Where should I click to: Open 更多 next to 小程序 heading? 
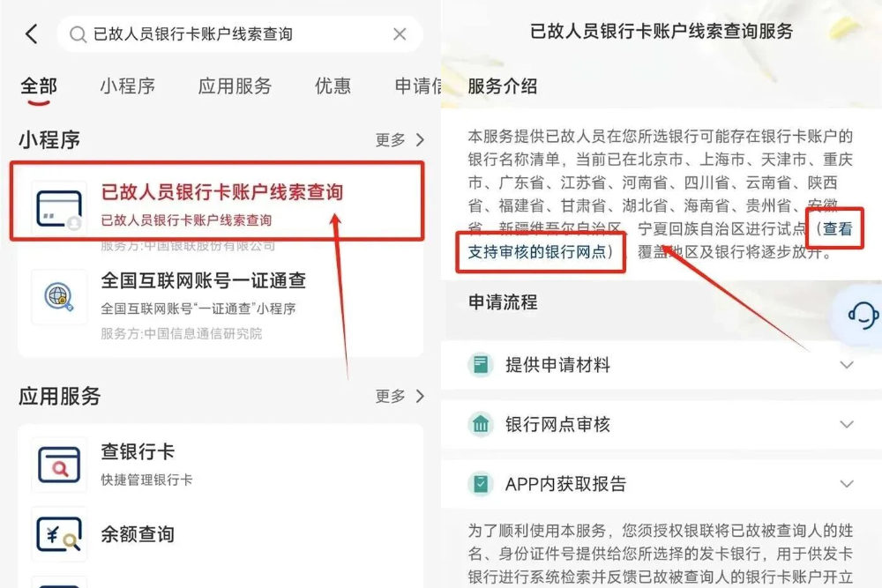(400, 139)
